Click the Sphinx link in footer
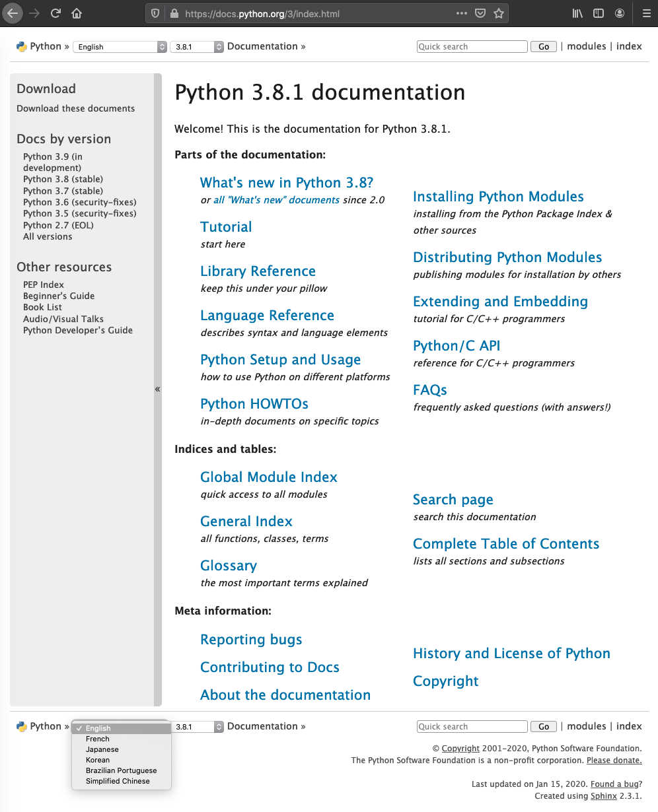This screenshot has width=658, height=812. (x=604, y=796)
